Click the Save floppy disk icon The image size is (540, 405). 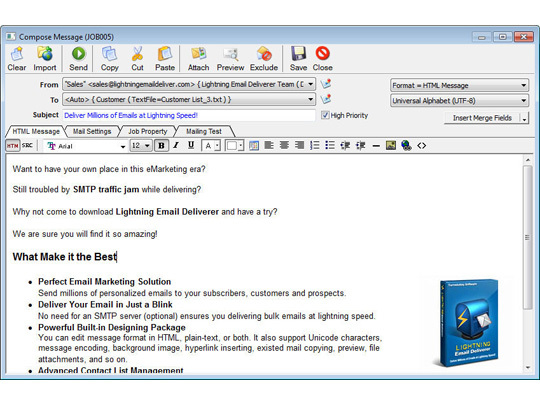(298, 59)
